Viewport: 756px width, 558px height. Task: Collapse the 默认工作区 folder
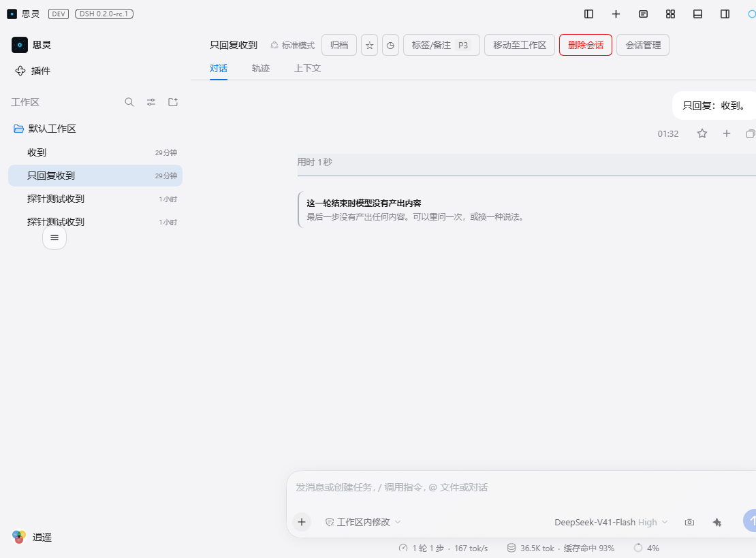[45, 129]
